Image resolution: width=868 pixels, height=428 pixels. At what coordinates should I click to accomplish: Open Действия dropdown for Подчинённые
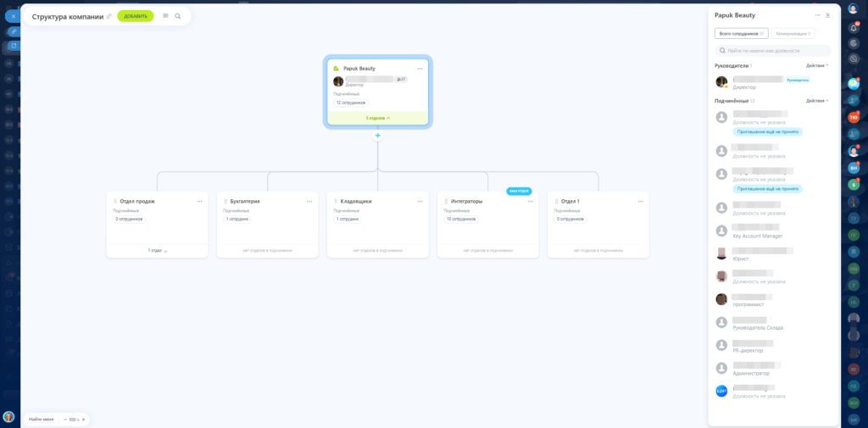coord(817,101)
